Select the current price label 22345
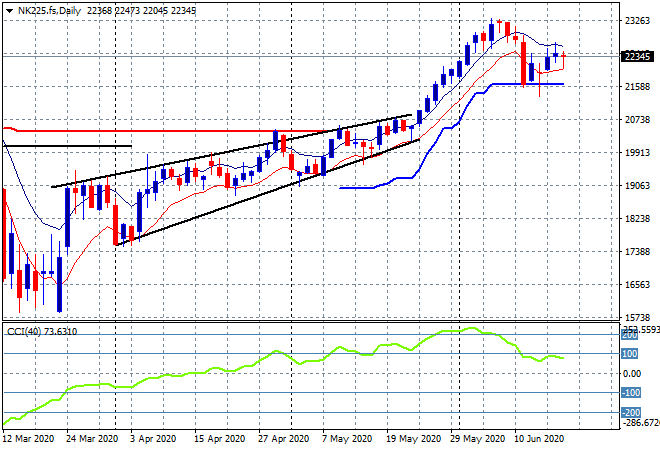This screenshot has height=450, width=660. [x=637, y=56]
